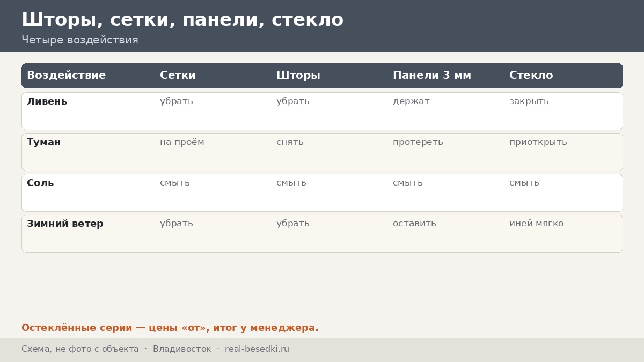Click "Владивосток" in the footer
The width and height of the screenshot is (644, 362).
click(182, 349)
